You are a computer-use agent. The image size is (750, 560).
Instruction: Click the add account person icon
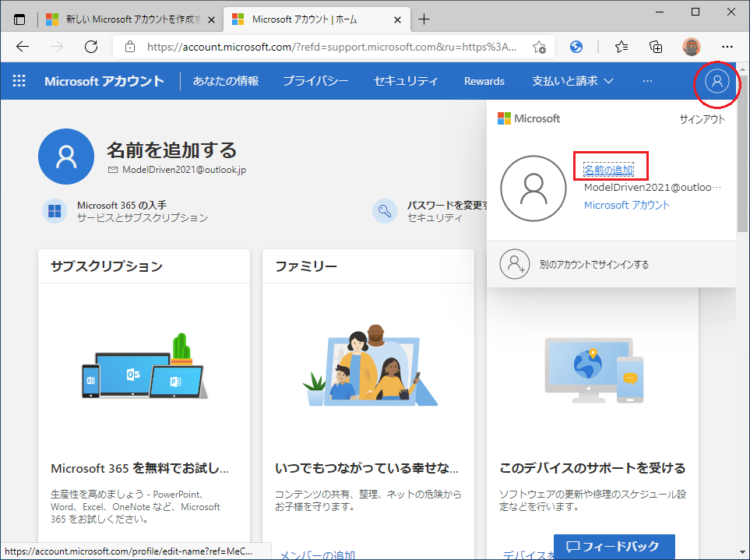[x=515, y=264]
